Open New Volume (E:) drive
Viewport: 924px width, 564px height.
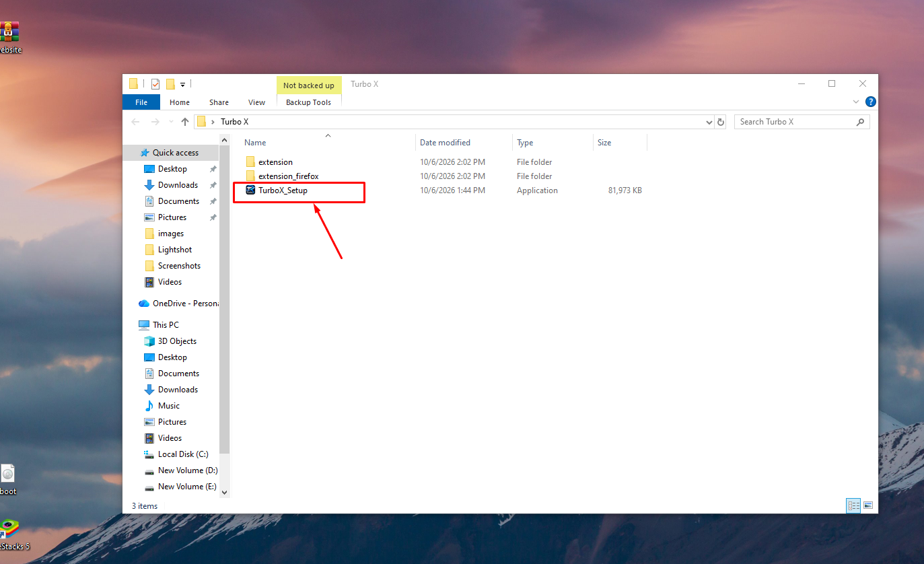tap(180, 487)
